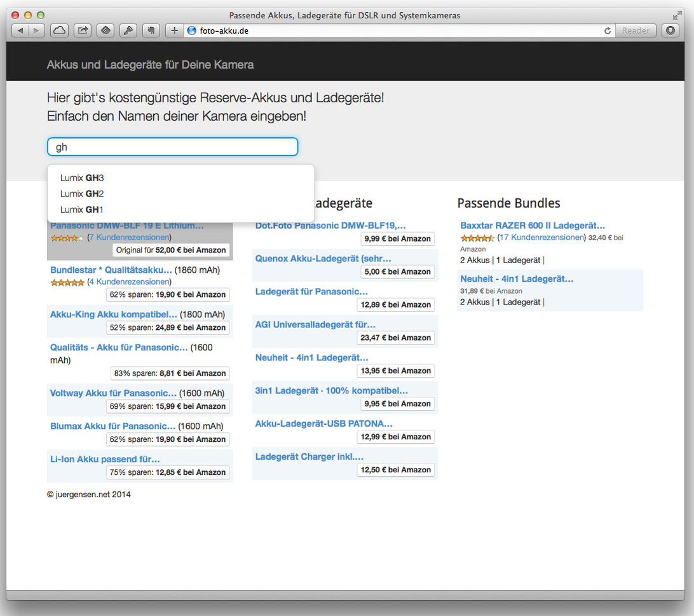The image size is (694, 616).
Task: Click the browser forward arrow button
Action: point(36,31)
